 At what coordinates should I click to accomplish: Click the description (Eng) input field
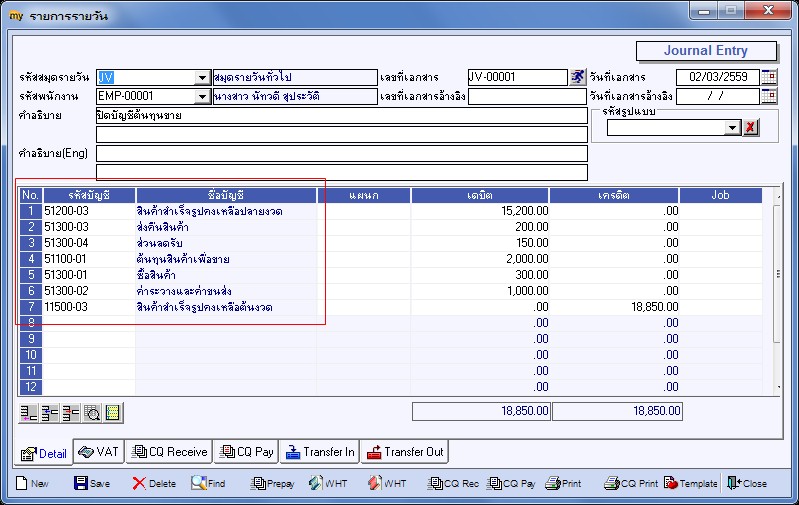[342, 153]
